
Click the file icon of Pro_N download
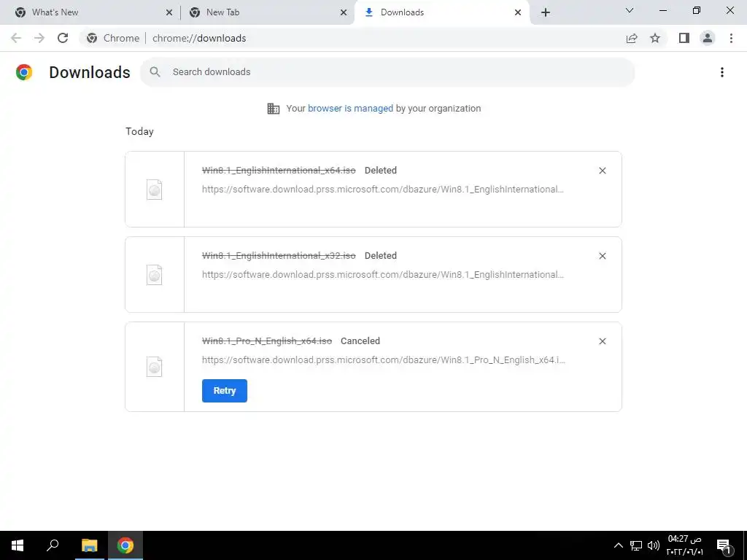pos(155,367)
